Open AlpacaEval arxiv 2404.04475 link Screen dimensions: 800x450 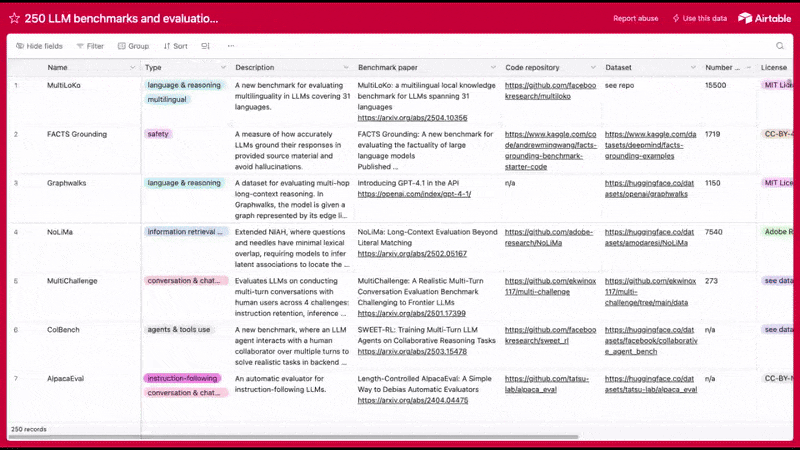(413, 401)
